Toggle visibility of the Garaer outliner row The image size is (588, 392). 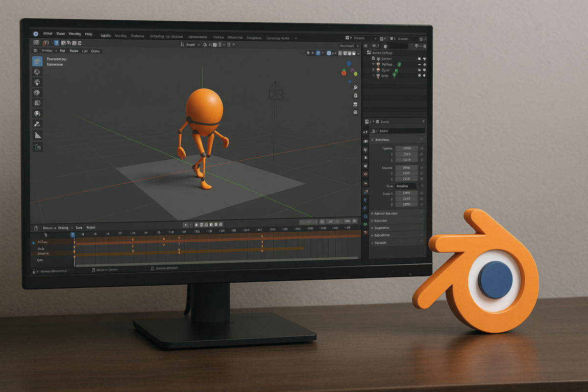click(x=419, y=58)
